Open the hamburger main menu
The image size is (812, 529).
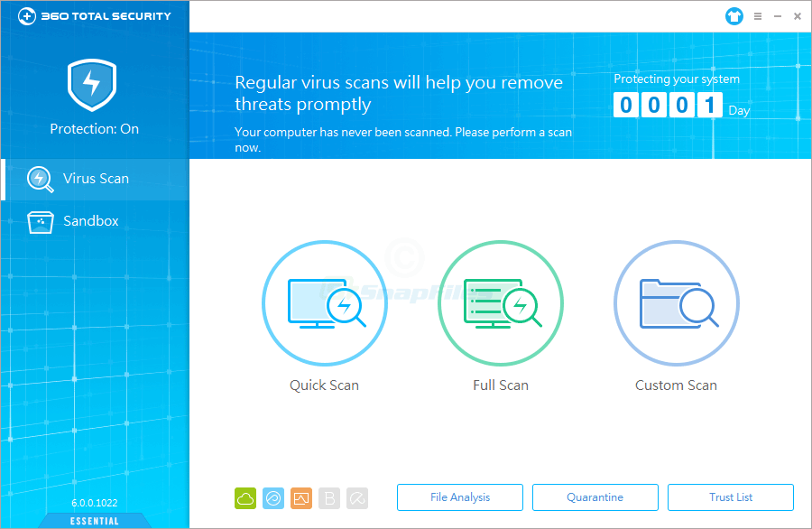[757, 16]
